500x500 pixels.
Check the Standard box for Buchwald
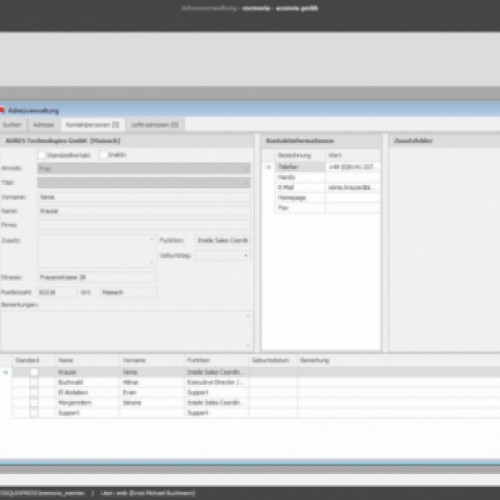[34, 382]
